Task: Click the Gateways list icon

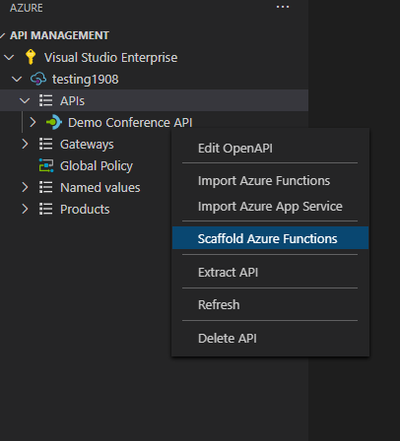Action: coord(46,144)
